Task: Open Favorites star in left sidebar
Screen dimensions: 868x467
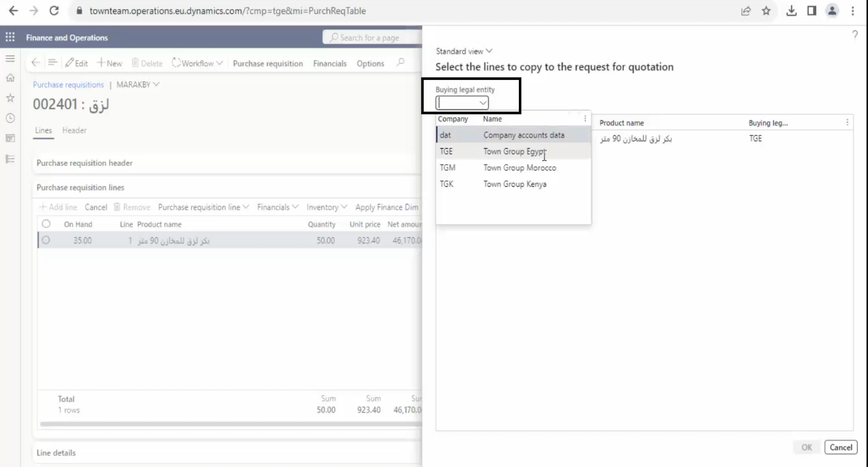Action: [10, 98]
